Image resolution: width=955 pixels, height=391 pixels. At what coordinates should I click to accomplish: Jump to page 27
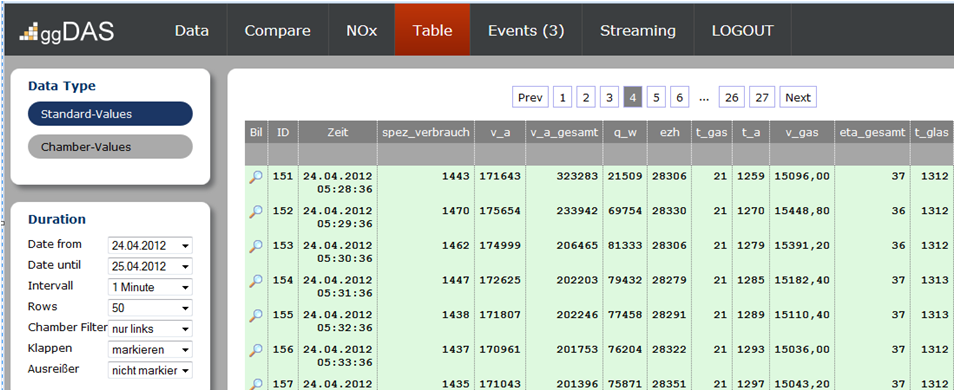(763, 97)
